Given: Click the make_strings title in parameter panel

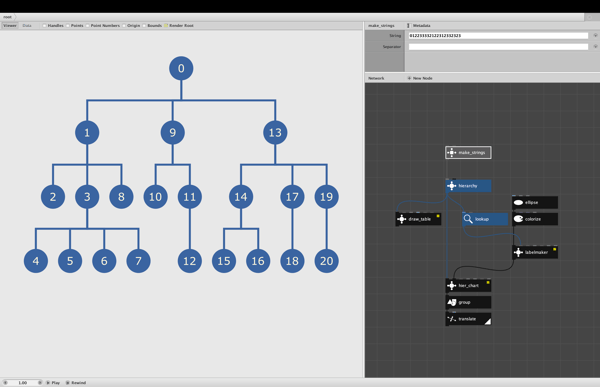Looking at the screenshot, I should (x=381, y=26).
